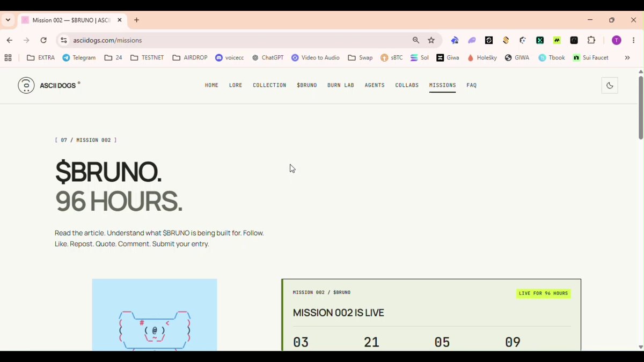Screen dimensions: 644x362
Task: Go back to the previous page
Action: (9, 40)
